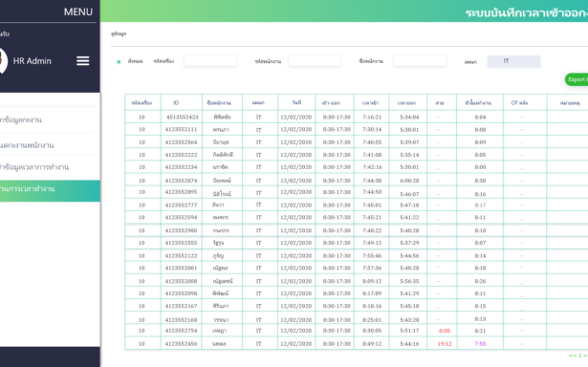Select cell with ID 4123552111
The width and height of the screenshot is (588, 367).
(181, 129)
